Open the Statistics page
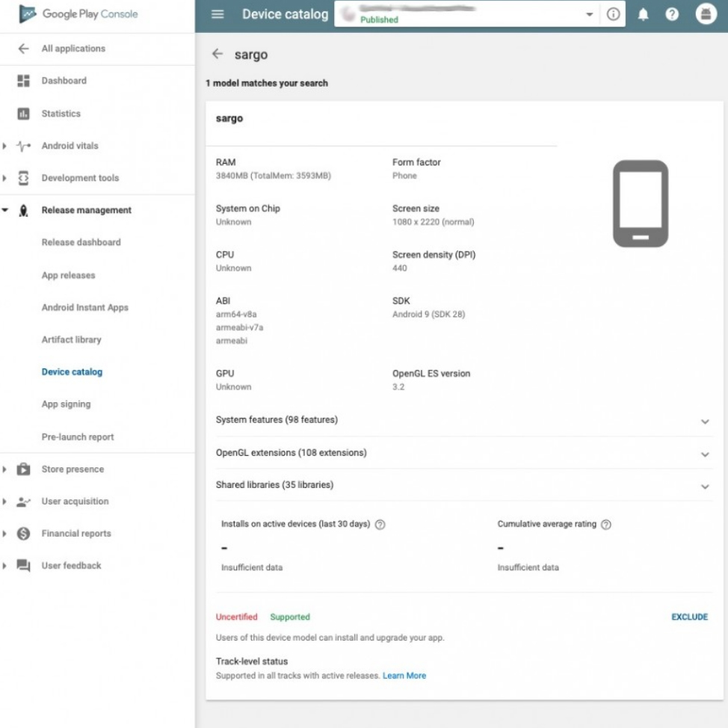Image resolution: width=728 pixels, height=728 pixels. (61, 114)
